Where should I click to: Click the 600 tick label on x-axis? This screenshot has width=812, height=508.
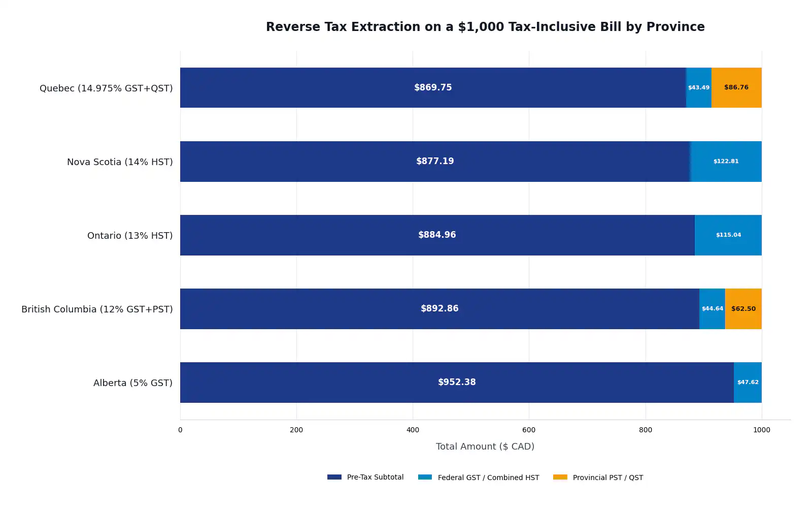coord(529,430)
